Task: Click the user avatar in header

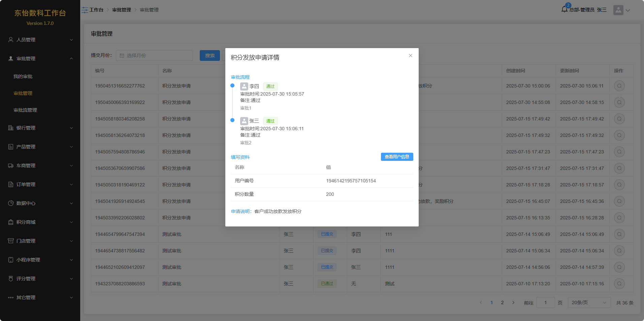Action: [x=618, y=10]
